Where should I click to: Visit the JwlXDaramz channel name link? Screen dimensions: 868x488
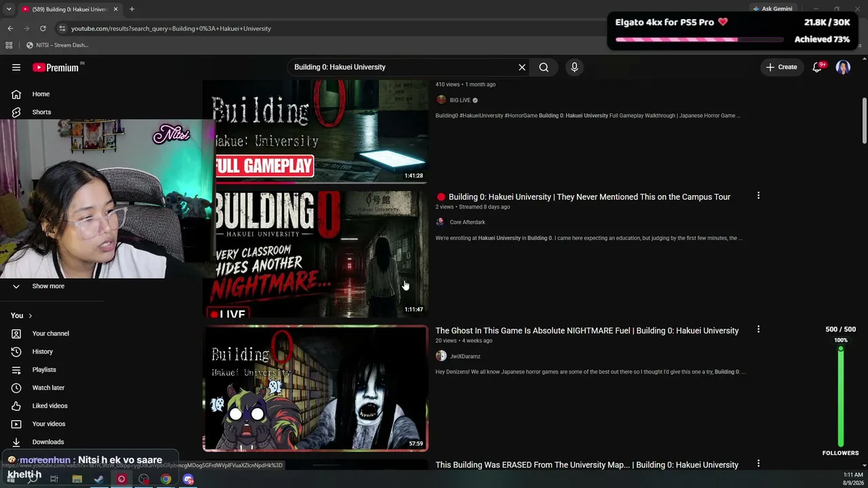pos(465,357)
